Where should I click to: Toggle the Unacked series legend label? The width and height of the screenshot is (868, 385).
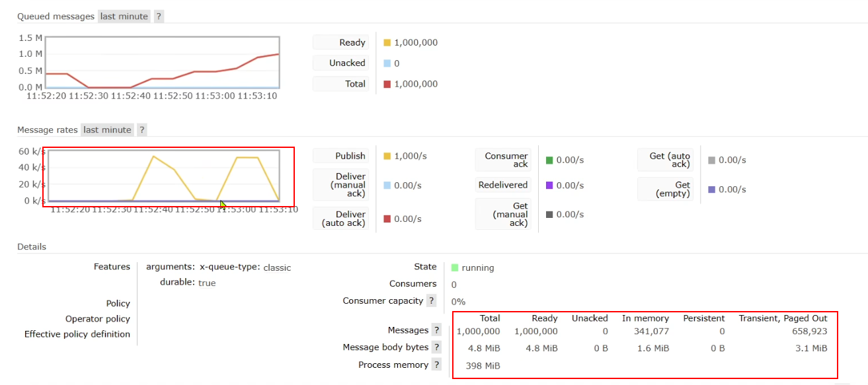(340, 63)
